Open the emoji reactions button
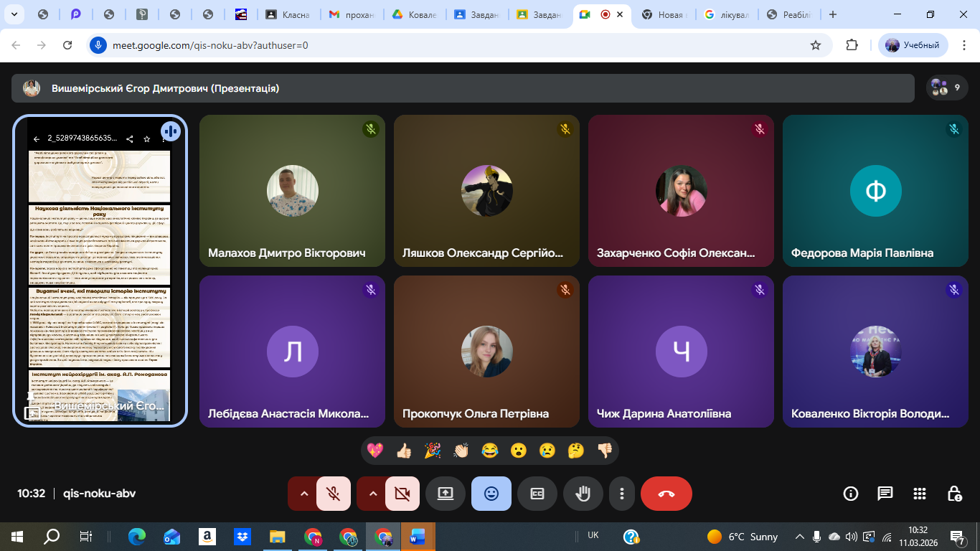This screenshot has height=551, width=980. click(x=491, y=494)
